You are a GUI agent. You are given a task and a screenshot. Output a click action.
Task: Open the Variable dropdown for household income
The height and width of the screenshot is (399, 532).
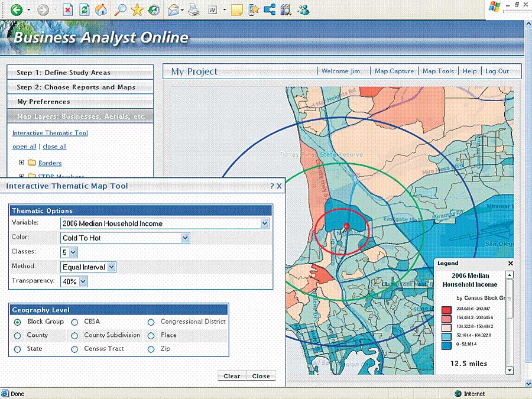pyautogui.click(x=265, y=223)
